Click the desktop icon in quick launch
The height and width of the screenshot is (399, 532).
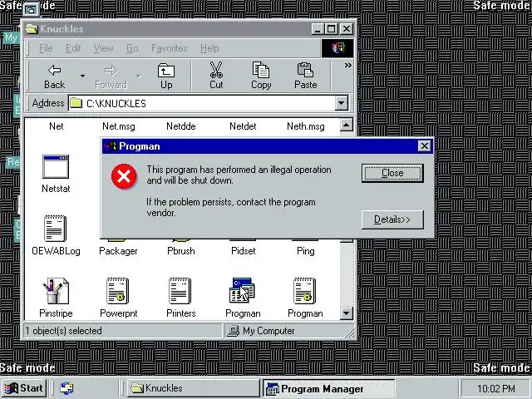[x=66, y=388]
